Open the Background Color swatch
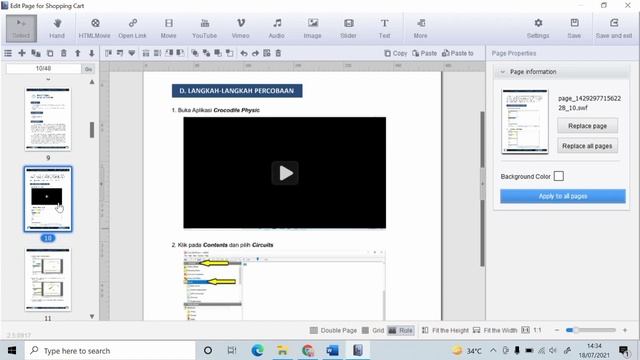This screenshot has height=360, width=640. (559, 176)
